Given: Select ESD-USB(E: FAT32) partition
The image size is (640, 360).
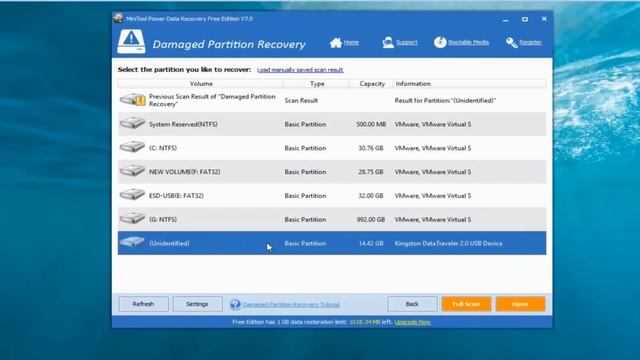Looking at the screenshot, I should (332, 196).
